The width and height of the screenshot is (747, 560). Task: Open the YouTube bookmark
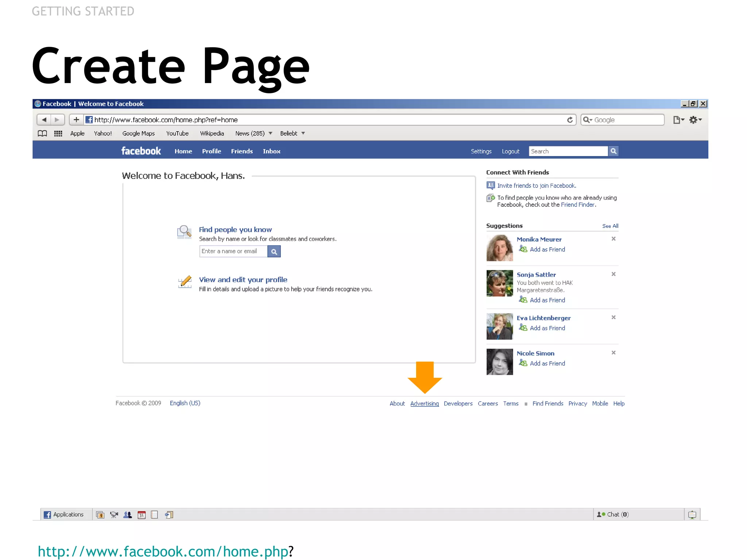pyautogui.click(x=177, y=133)
